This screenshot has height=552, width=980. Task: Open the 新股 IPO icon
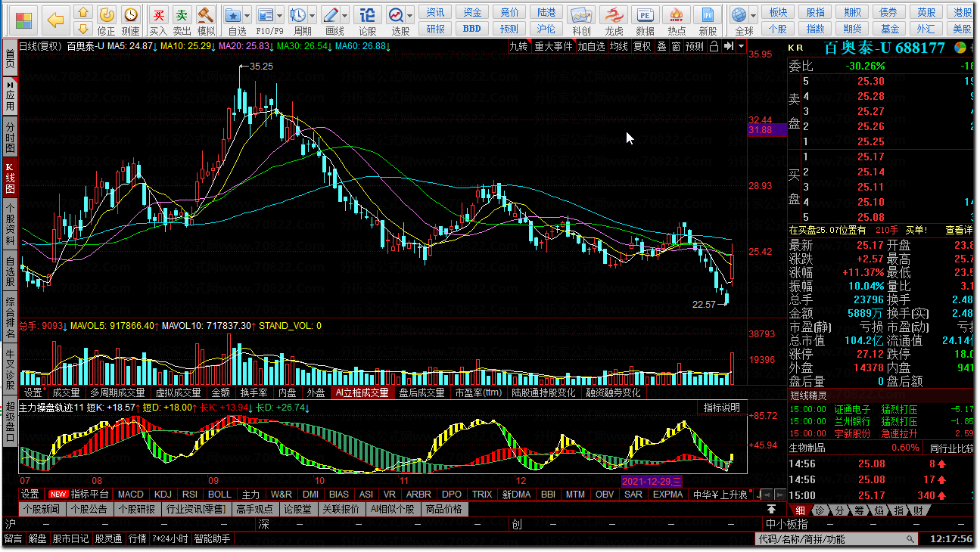click(708, 20)
